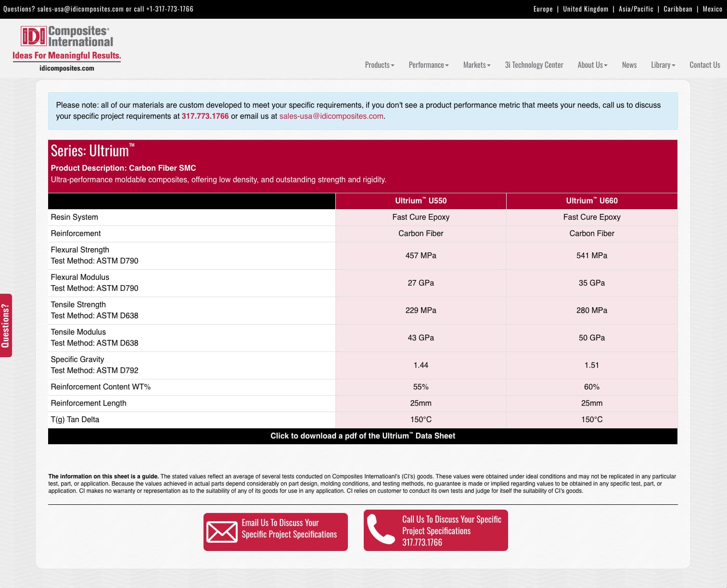Click the 1.44 specific gravity value

(421, 365)
